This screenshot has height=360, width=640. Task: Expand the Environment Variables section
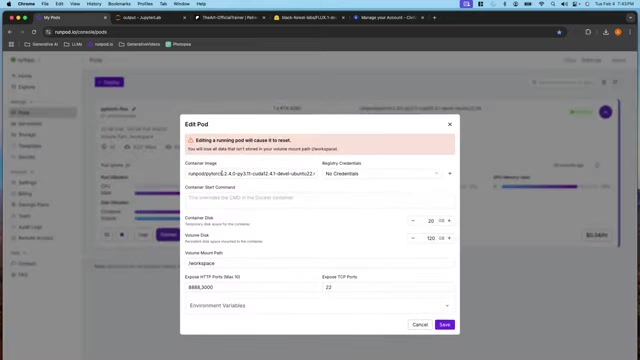point(320,306)
